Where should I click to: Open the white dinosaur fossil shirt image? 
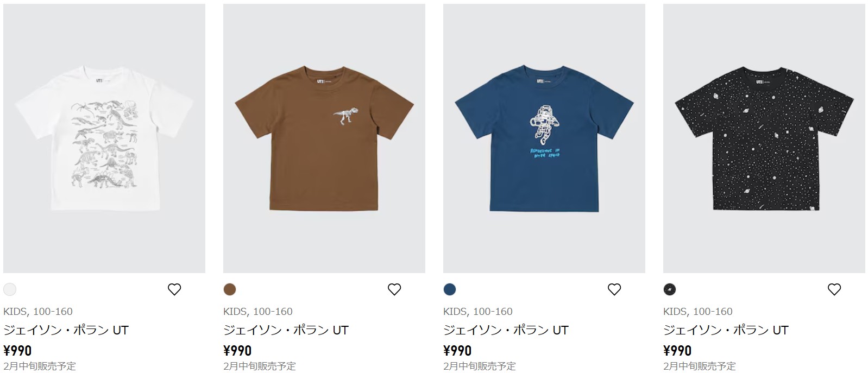pyautogui.click(x=104, y=138)
